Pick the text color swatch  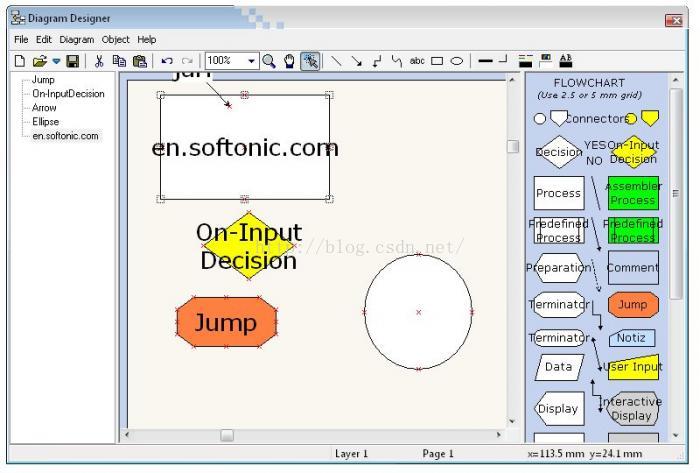(x=566, y=61)
